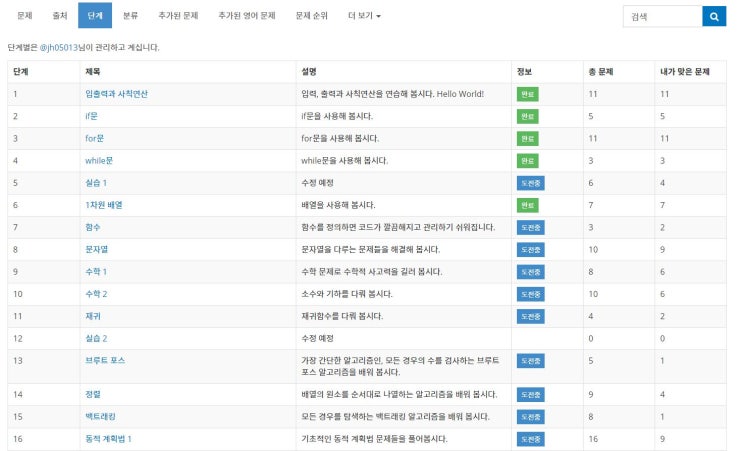
Task: Select description text ending with Hello World!
Action: click(x=392, y=94)
